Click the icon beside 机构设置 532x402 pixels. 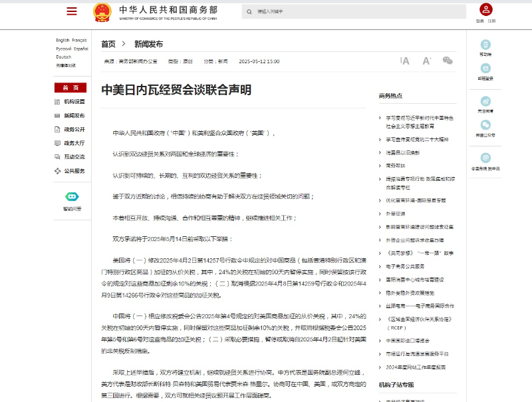pos(57,102)
